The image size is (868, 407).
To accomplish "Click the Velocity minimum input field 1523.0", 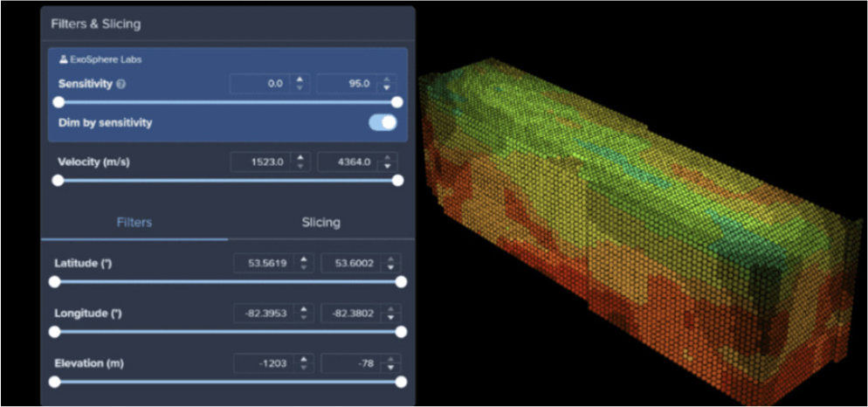I will [260, 162].
